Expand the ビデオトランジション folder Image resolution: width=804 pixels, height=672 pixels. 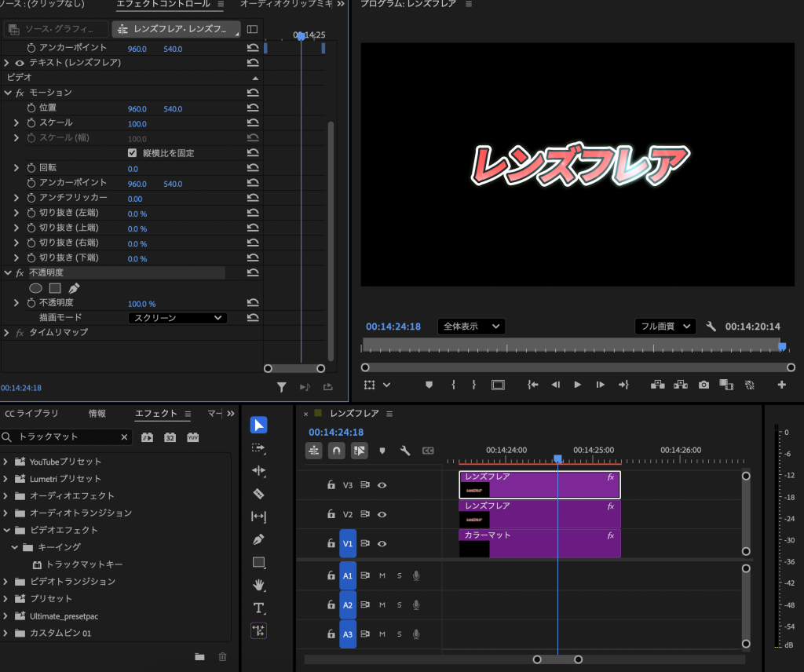[6, 582]
